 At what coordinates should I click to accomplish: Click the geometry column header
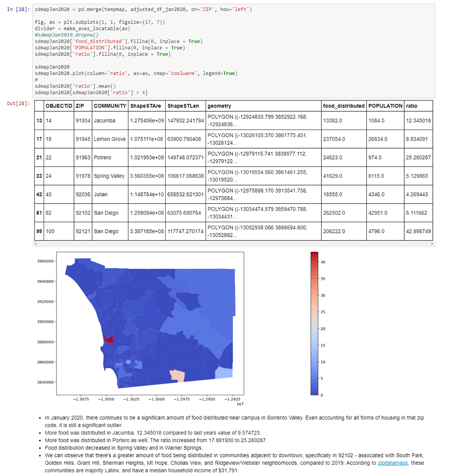(263, 106)
